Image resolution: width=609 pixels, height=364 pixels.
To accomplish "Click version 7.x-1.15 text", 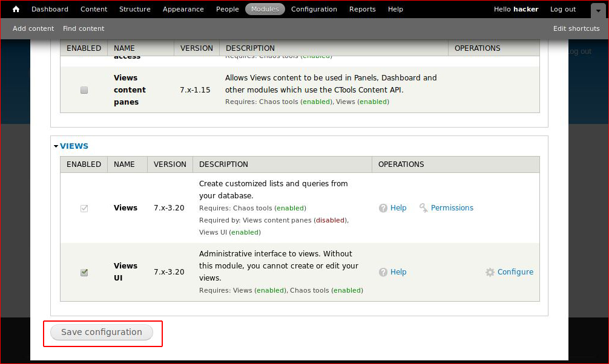I will (x=195, y=90).
